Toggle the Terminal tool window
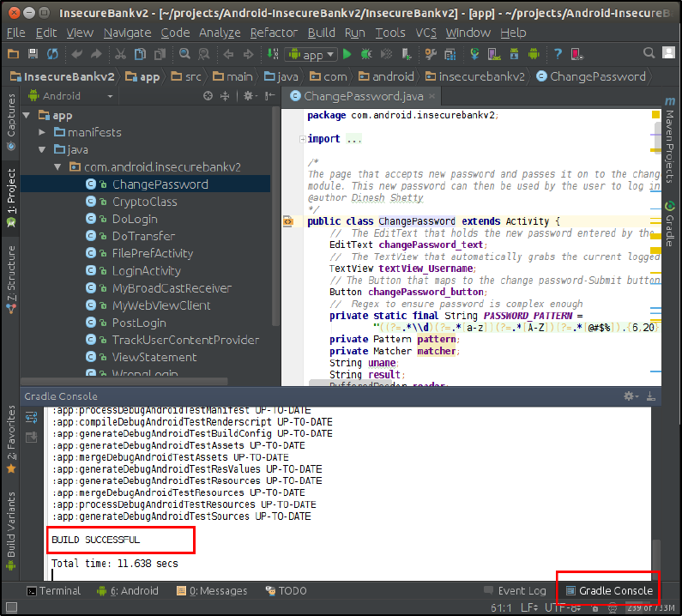Screen dimensions: 682x616 pos(53,590)
